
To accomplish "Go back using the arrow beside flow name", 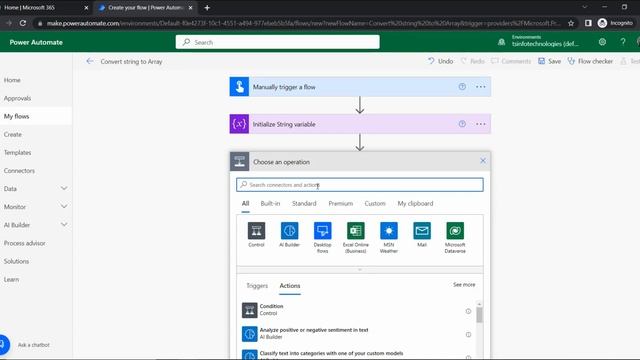I will coord(90,61).
